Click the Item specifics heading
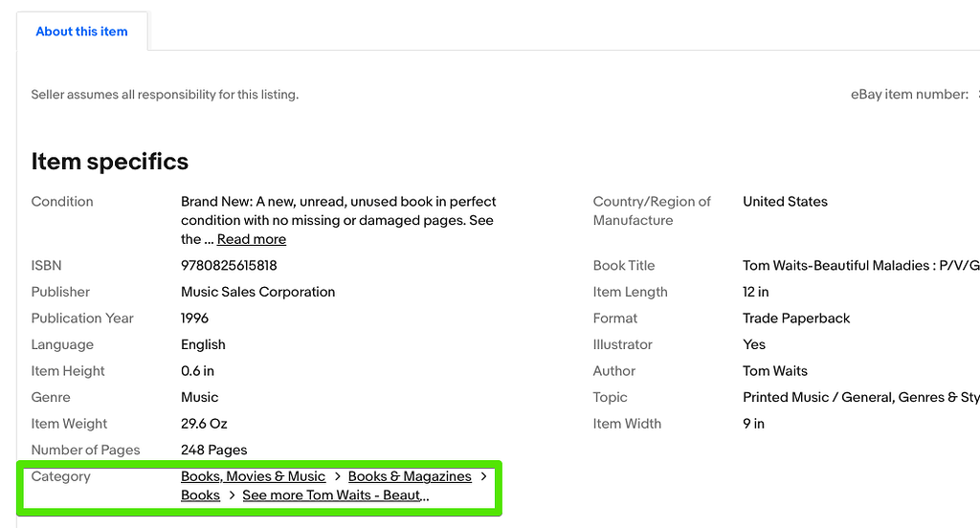The height and width of the screenshot is (528, 980). point(110,162)
